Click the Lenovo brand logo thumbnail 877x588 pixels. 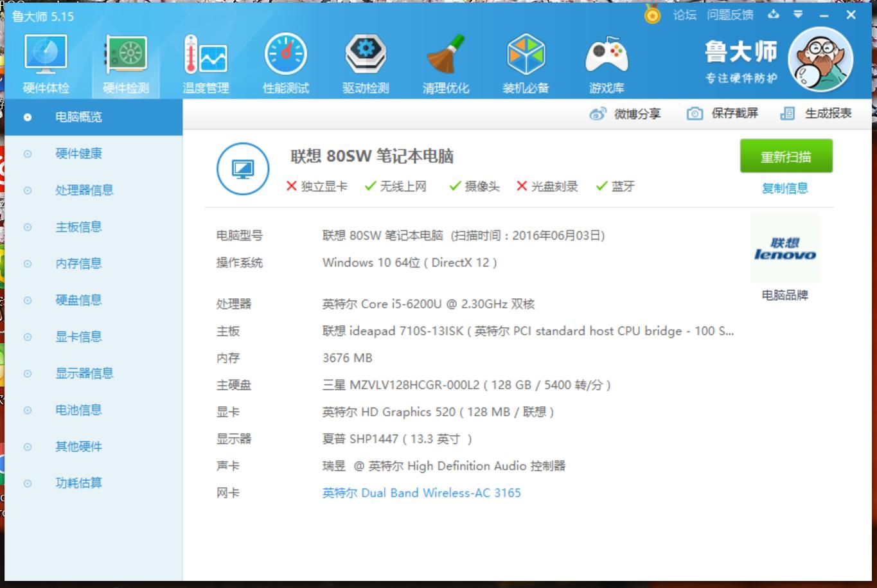[784, 248]
